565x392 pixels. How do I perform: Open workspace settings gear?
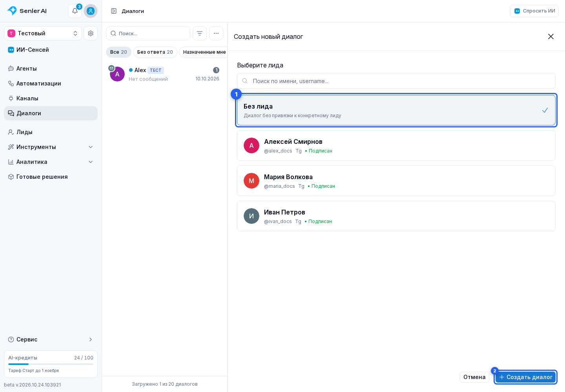[91, 33]
